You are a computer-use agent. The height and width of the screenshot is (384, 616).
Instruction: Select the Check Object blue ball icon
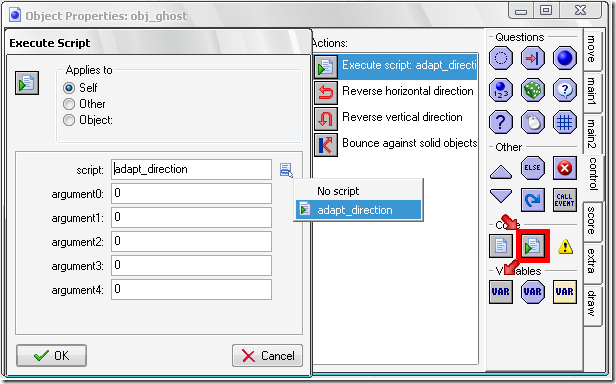(565, 58)
